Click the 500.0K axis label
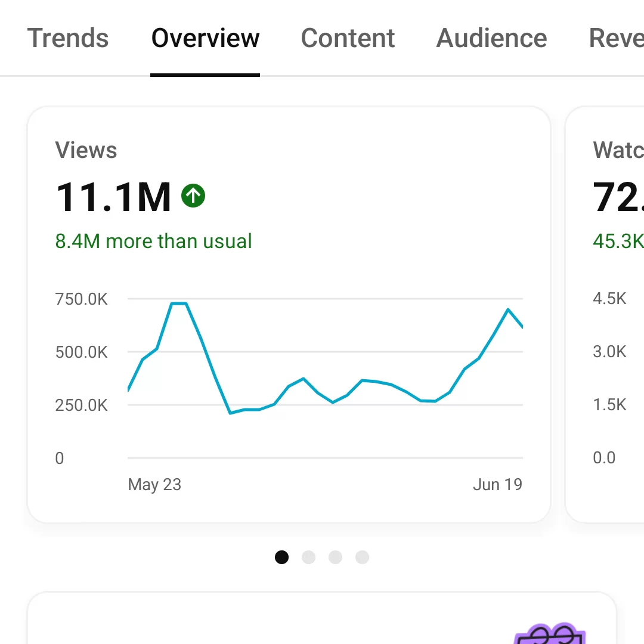This screenshot has height=644, width=644. (x=81, y=352)
